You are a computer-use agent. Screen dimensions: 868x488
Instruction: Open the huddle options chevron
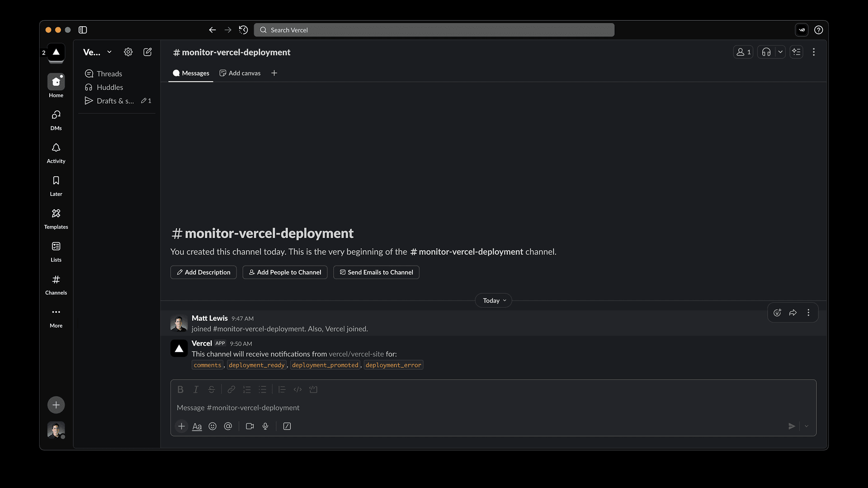point(780,52)
